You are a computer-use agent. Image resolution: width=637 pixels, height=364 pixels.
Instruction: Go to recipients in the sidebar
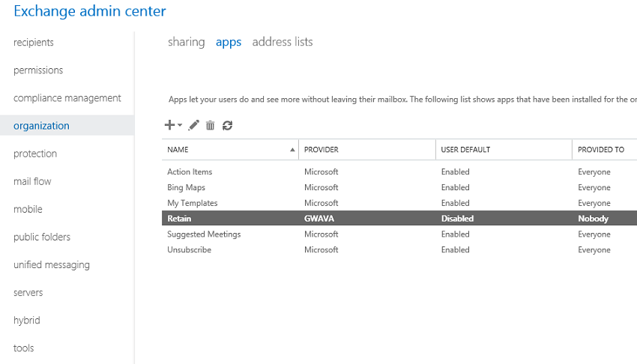tap(34, 43)
